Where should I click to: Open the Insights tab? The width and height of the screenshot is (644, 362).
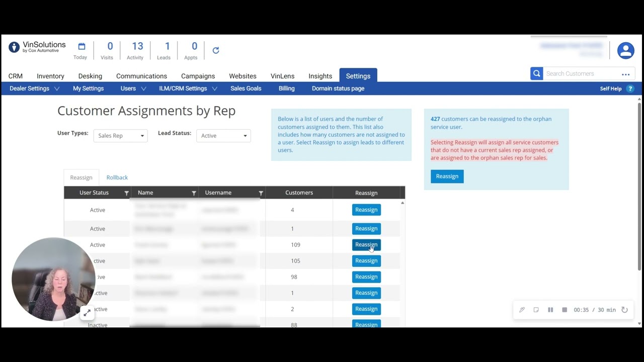coord(320,76)
